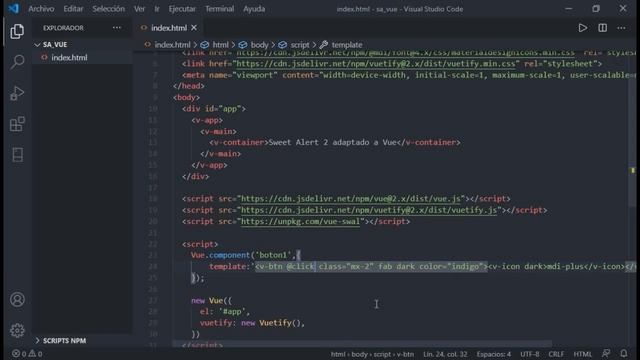Open the vuetify.js CDN script link
Screen dimensions: 640x360
(x=369, y=210)
